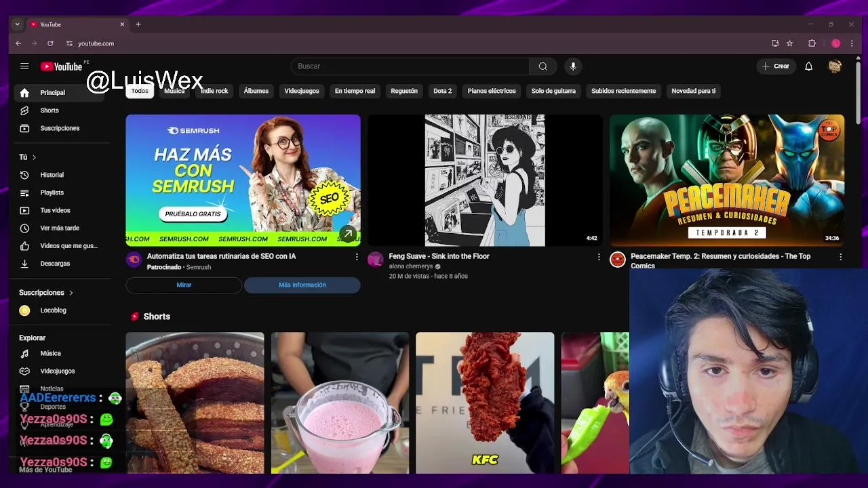
Task: Open Videojuegos explore icon
Action: pos(24,371)
